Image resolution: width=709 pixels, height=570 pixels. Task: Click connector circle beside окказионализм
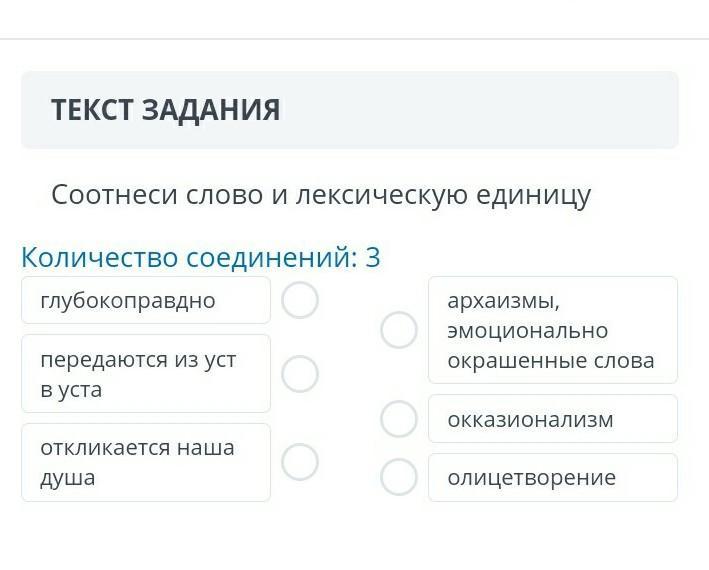pyautogui.click(x=398, y=419)
